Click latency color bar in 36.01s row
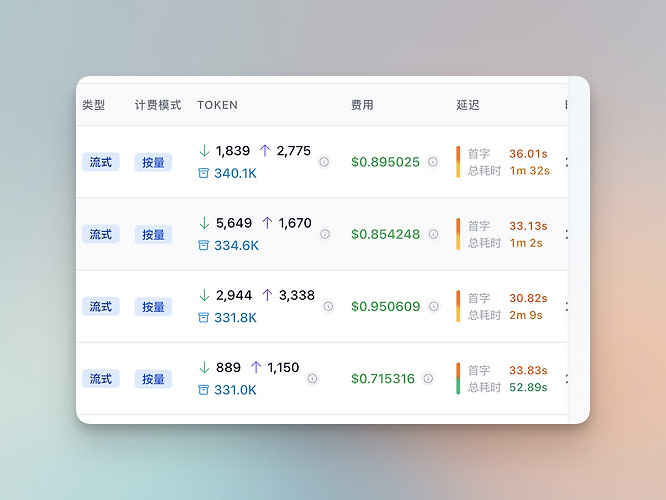Screen dimensions: 666x500 [458, 162]
